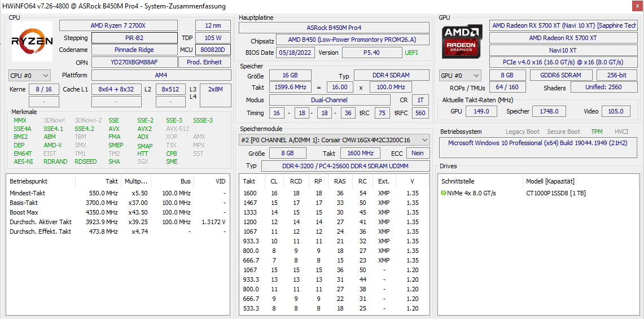Click the AMD Radeon Graphics logo
Screen dimensions: 644x319
462,42
